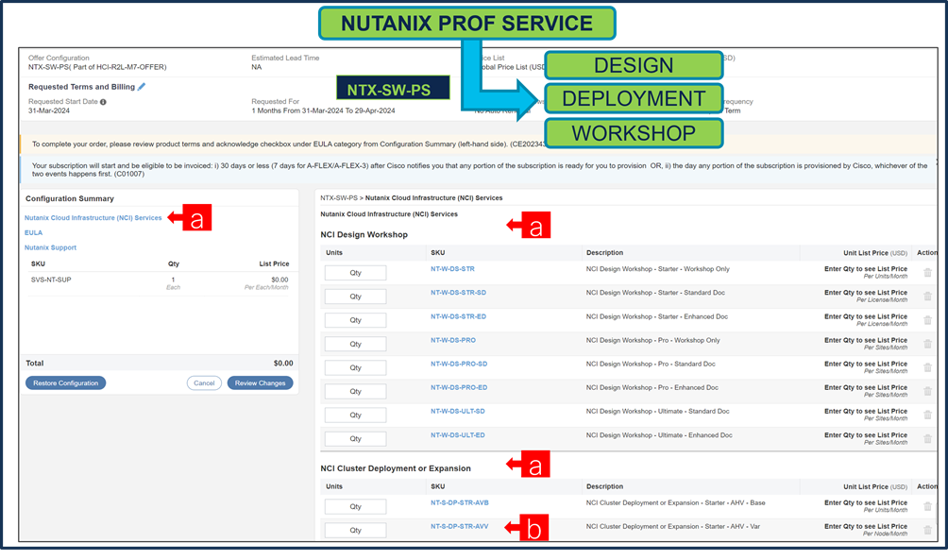Open Nutanix Cloud Infrastructure (NCI) Services in Configuration Summary
Image resolution: width=948 pixels, height=560 pixels.
[93, 218]
